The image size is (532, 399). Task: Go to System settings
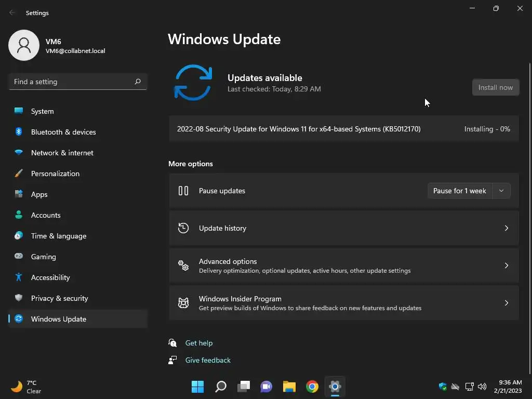(x=78, y=111)
